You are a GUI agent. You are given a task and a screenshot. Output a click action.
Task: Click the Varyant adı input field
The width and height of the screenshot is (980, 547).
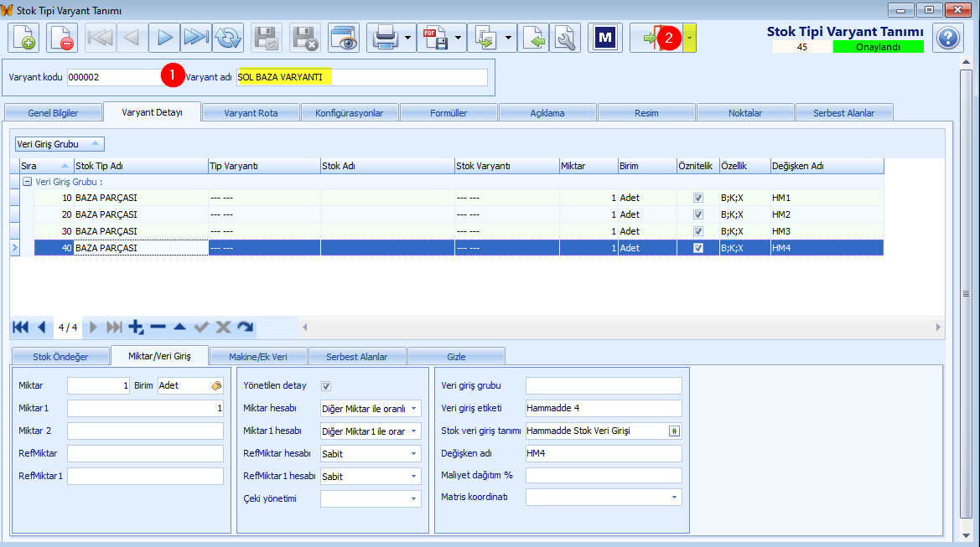pyautogui.click(x=362, y=77)
